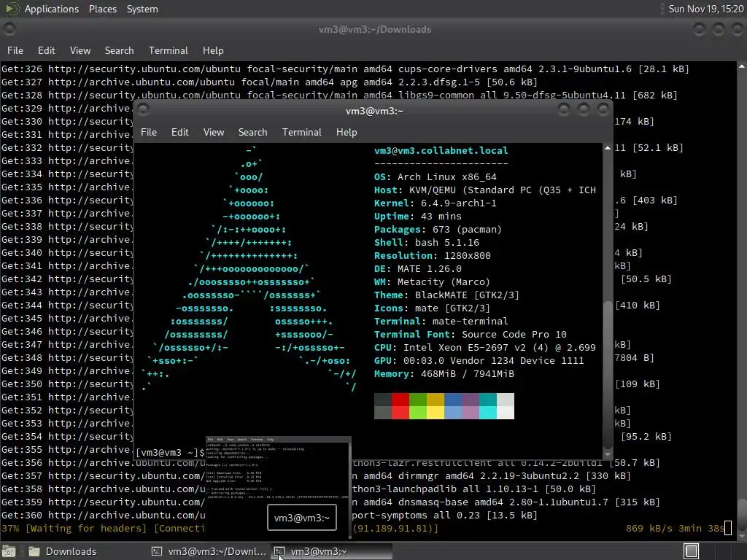Image resolution: width=747 pixels, height=560 pixels.
Task: Click the vm3@vm3.collabnet.local header text
Action: (441, 150)
